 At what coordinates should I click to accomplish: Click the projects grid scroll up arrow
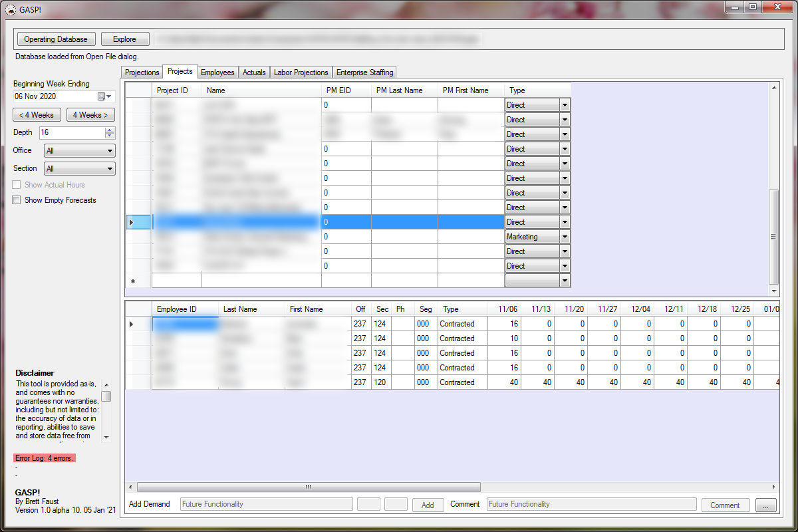773,88
